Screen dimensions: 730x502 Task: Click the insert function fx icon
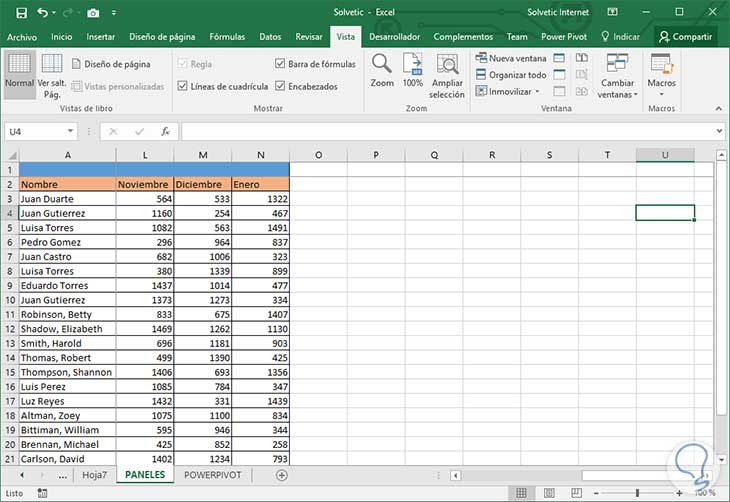point(165,132)
